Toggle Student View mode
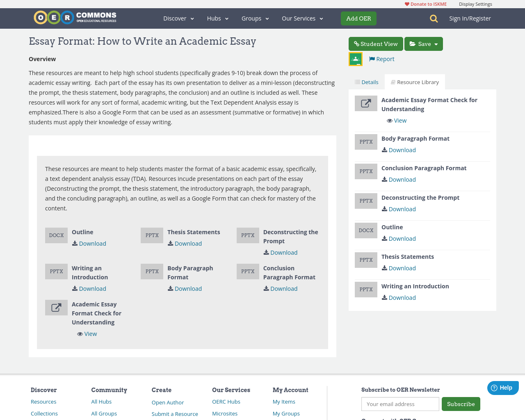 click(375, 44)
